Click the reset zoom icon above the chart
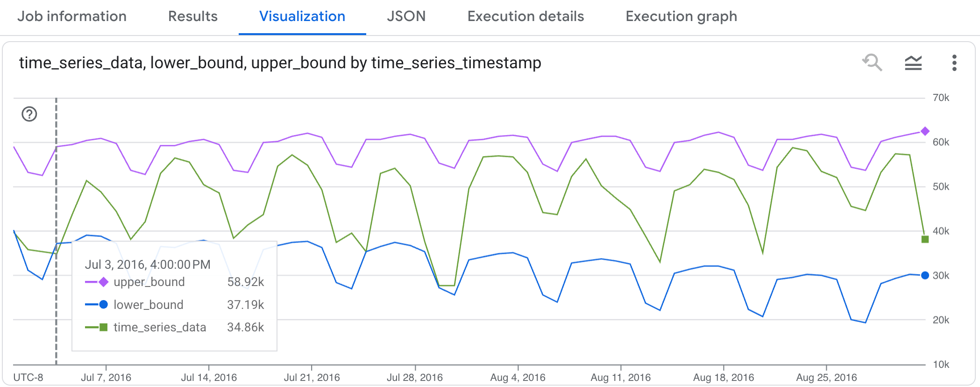Image resolution: width=980 pixels, height=387 pixels. pyautogui.click(x=873, y=63)
